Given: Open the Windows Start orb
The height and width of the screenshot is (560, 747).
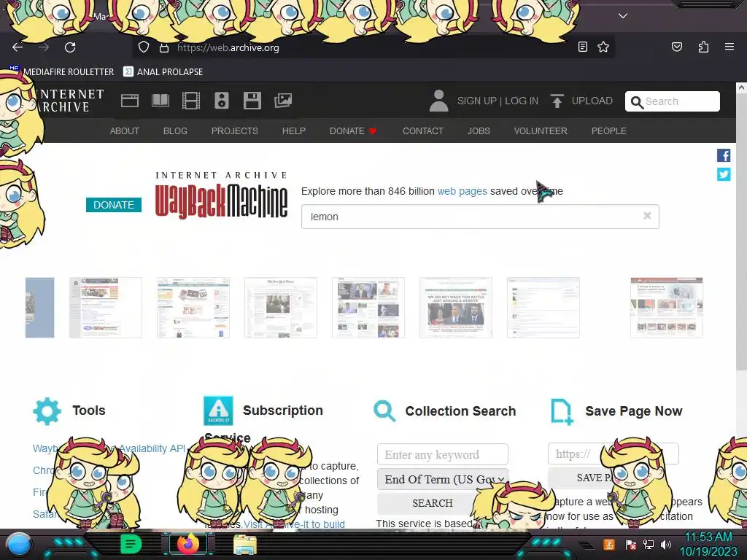Looking at the screenshot, I should click(19, 544).
